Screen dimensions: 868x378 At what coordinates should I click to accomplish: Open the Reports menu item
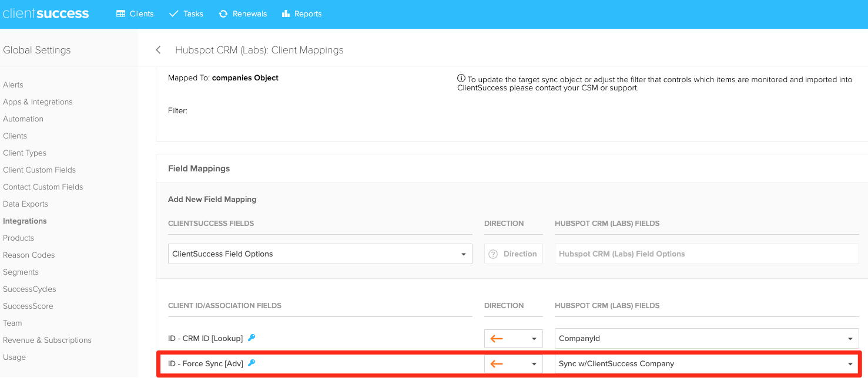coord(302,14)
